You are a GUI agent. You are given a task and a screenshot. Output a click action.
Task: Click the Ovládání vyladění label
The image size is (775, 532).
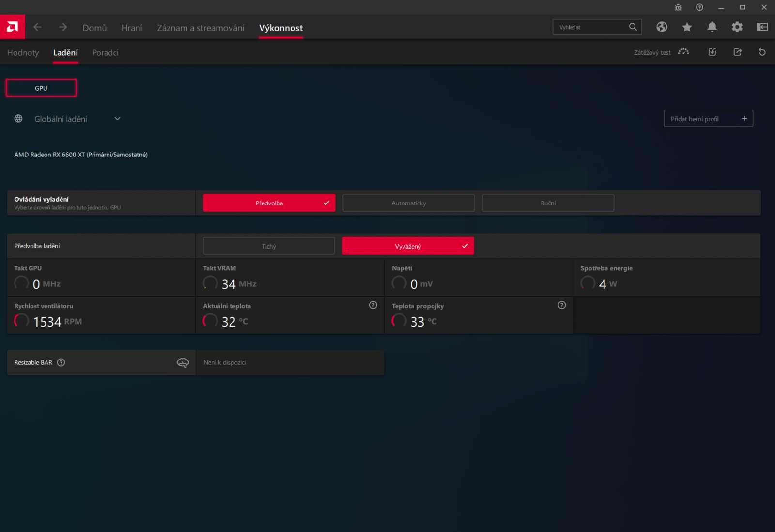[41, 199]
